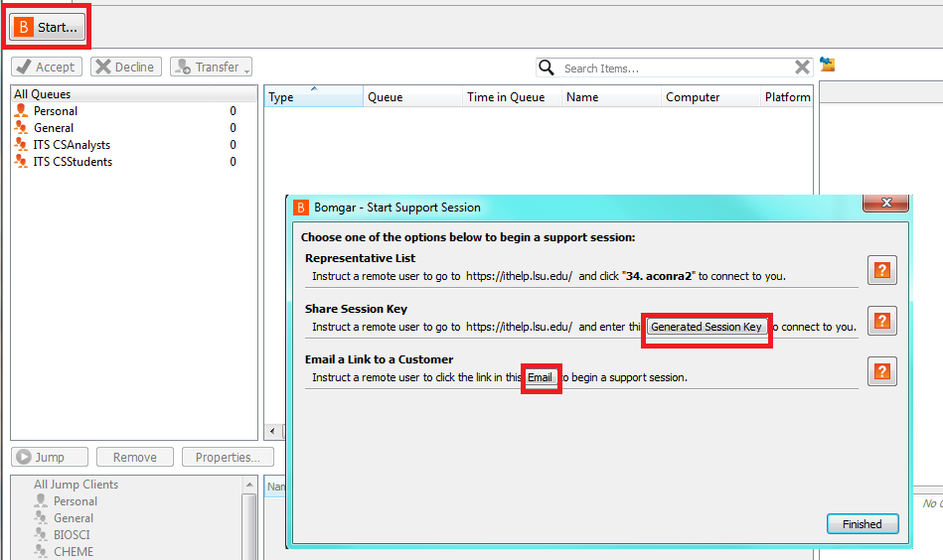Open help for Email a Link

(x=882, y=371)
